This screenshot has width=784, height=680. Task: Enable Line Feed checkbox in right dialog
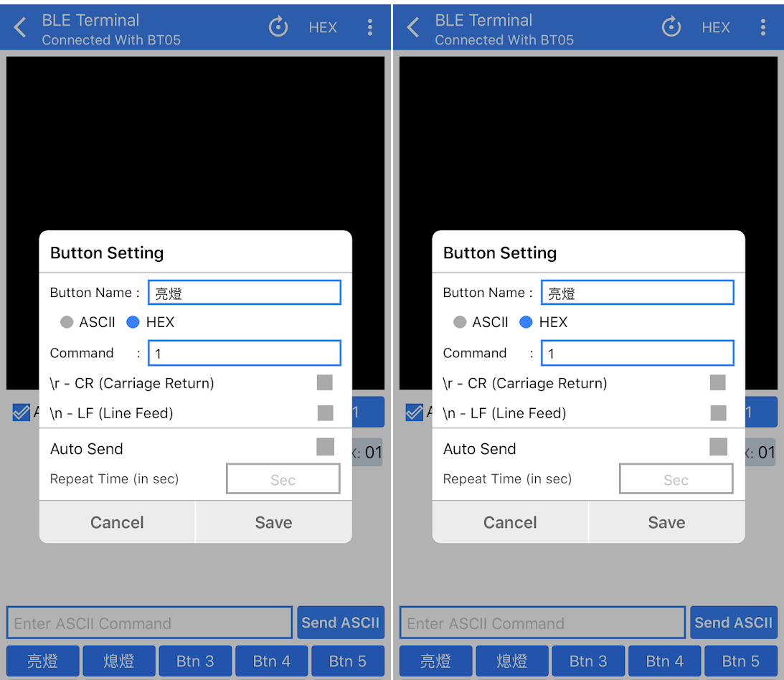coord(718,413)
